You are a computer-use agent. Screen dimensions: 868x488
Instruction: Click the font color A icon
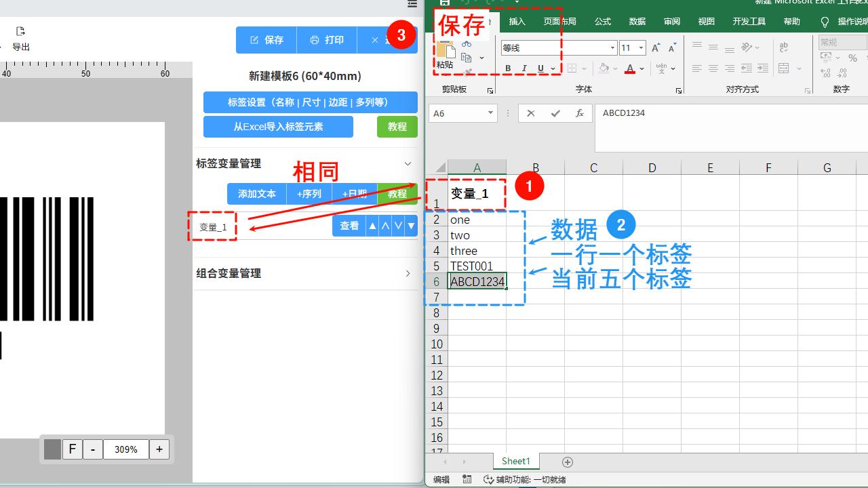[x=630, y=68]
